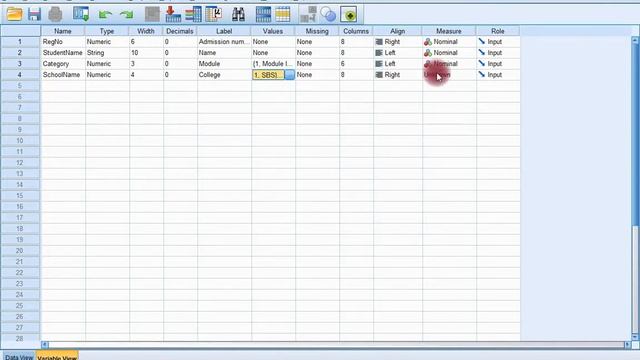Click the Type column header
The width and height of the screenshot is (640, 360).
107,31
